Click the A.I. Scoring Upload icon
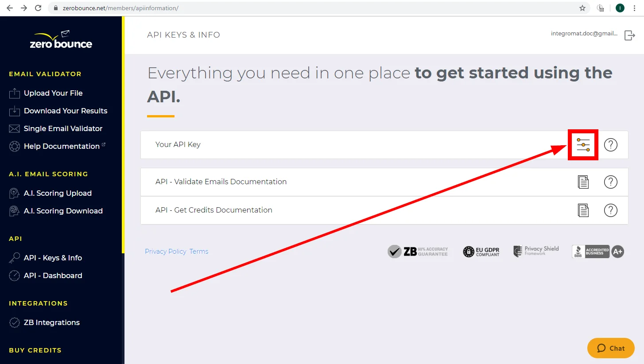The height and width of the screenshot is (364, 644). pyautogui.click(x=15, y=193)
